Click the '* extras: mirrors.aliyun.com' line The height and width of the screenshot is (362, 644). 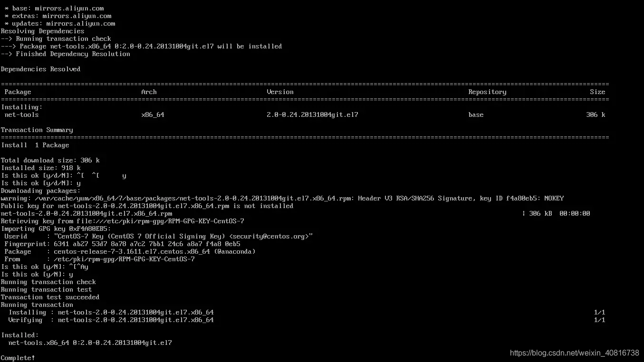tap(58, 16)
